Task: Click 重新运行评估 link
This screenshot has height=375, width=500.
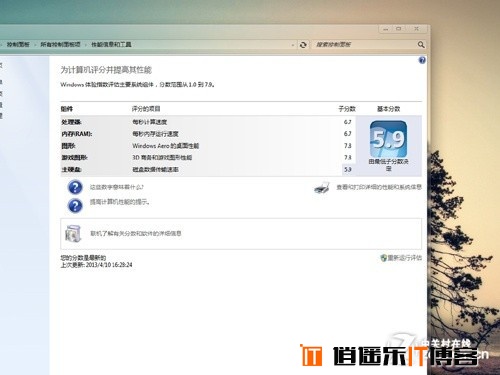Action: tap(405, 258)
